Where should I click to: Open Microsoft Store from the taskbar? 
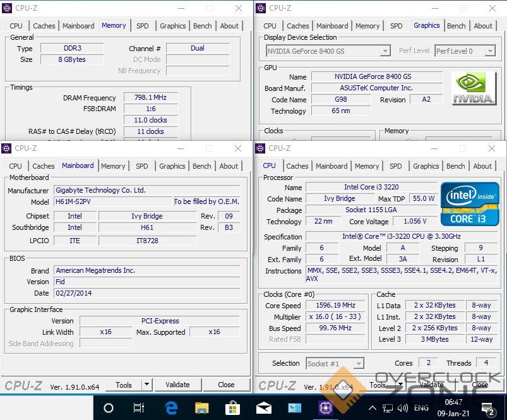[232, 408]
